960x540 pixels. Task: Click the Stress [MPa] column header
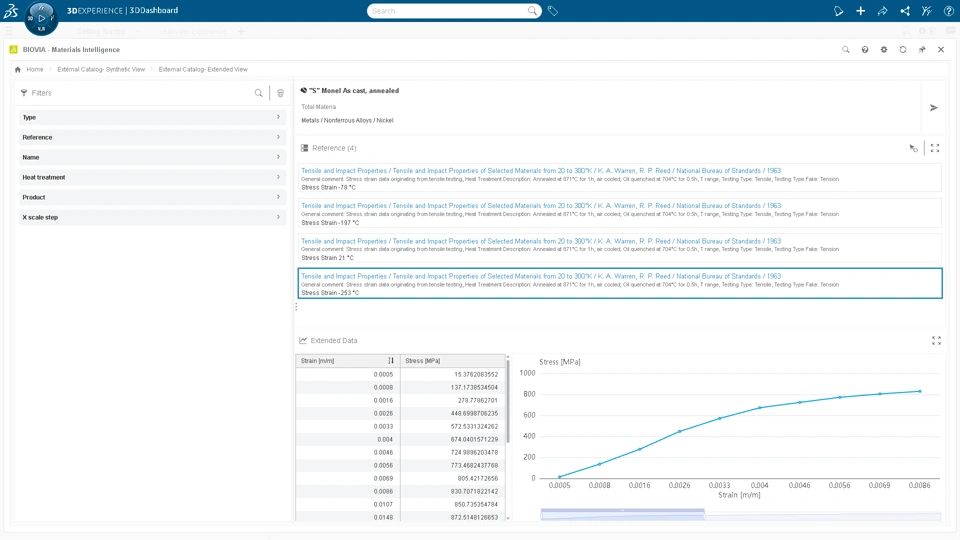point(453,361)
